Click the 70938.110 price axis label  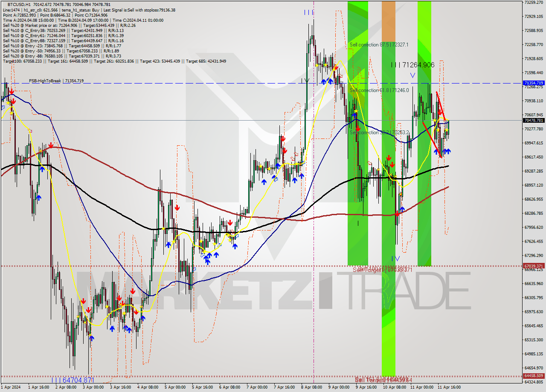[534, 101]
